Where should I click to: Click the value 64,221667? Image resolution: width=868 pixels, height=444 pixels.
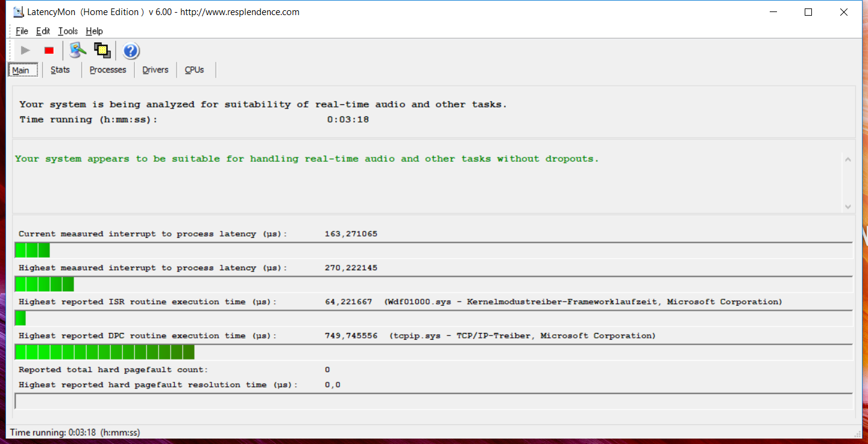point(348,302)
